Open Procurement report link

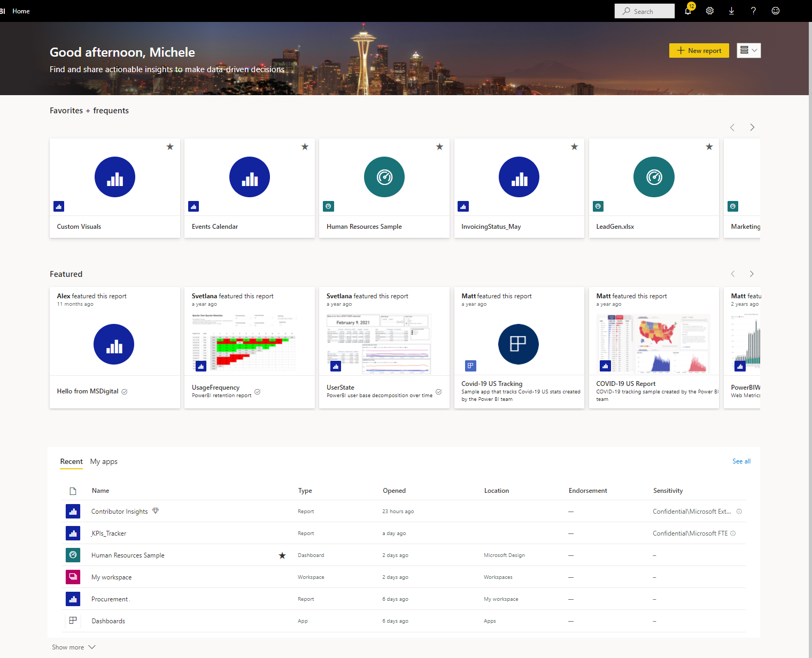[x=110, y=599]
